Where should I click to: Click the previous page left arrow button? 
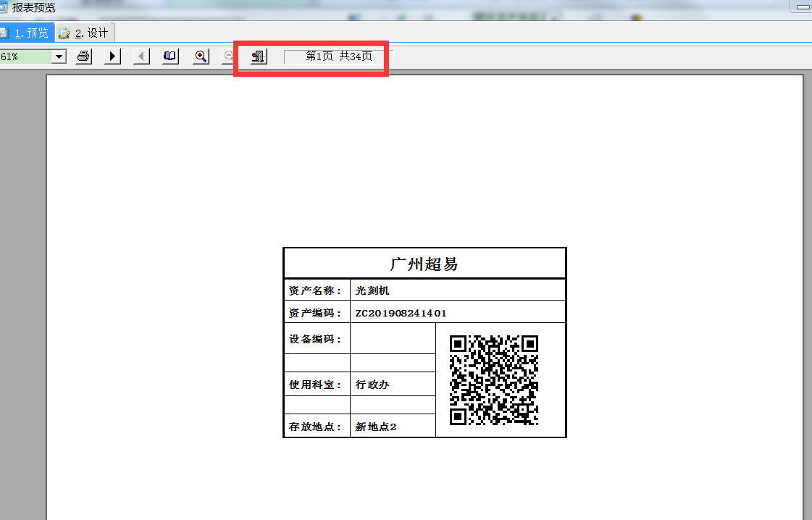click(x=141, y=56)
